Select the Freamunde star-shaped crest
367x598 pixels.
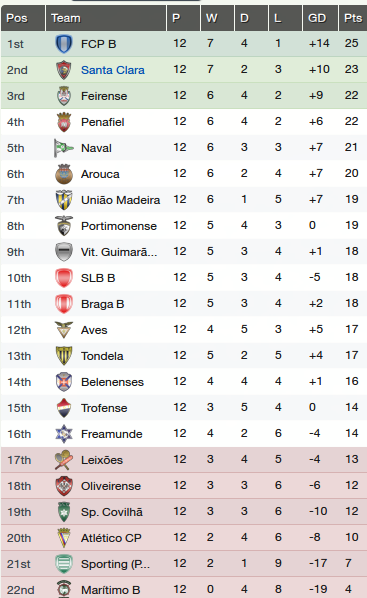64,434
